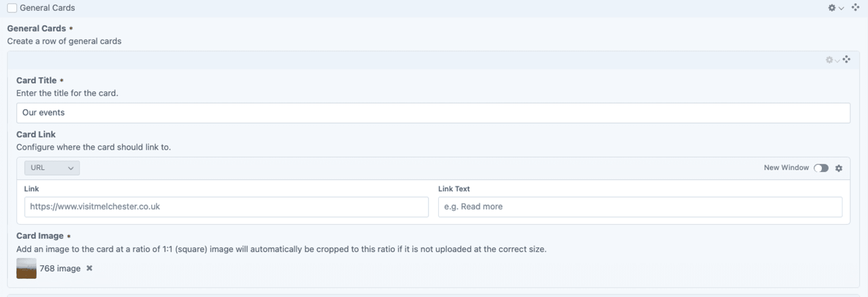Click the Card Title field label
868x297 pixels.
tap(37, 80)
